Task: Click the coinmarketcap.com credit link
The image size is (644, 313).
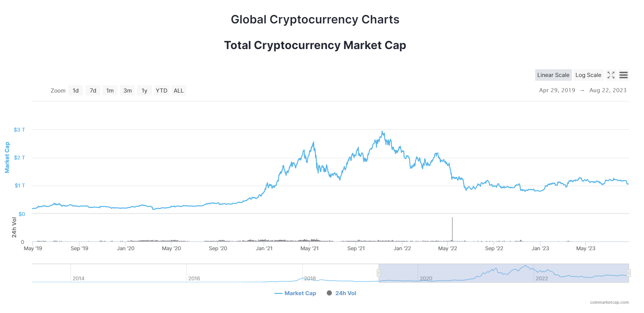Action: click(609, 302)
